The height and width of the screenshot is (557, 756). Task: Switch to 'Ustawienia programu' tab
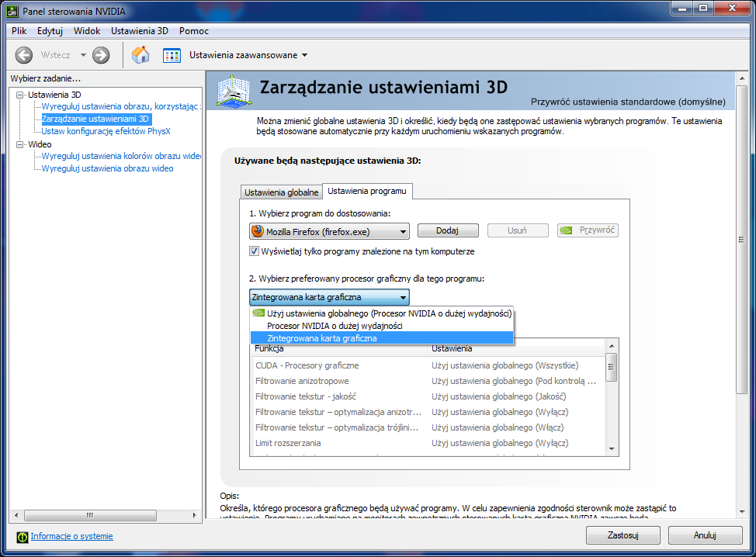tap(367, 191)
